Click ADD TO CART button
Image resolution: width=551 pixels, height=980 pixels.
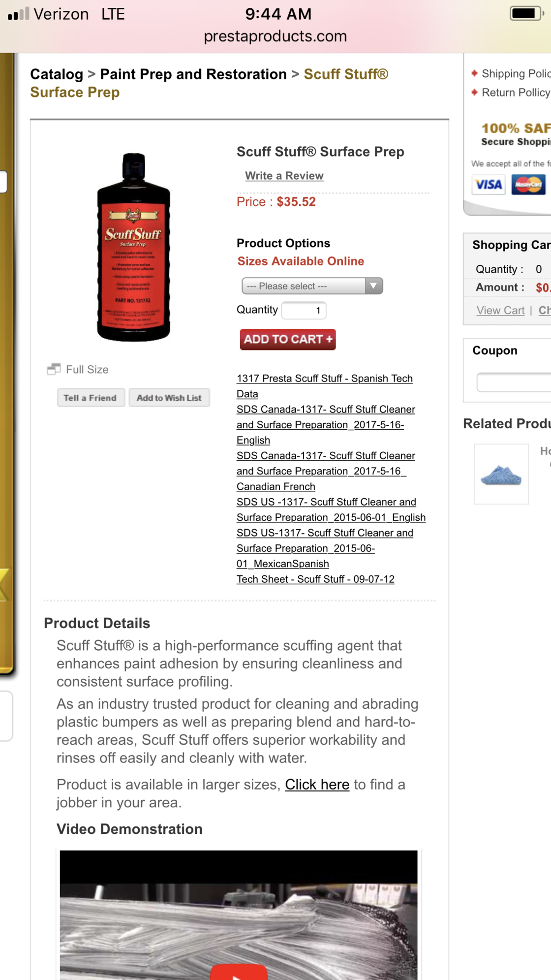click(x=288, y=340)
